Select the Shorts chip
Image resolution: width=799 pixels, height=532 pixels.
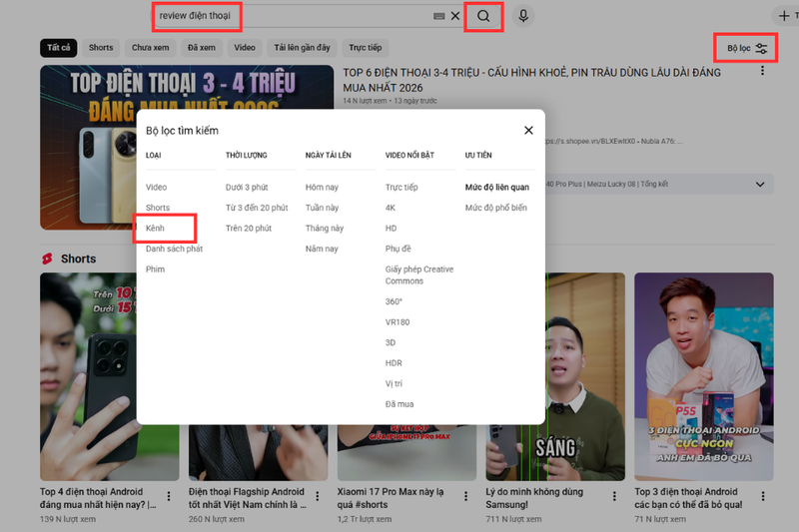click(x=101, y=48)
